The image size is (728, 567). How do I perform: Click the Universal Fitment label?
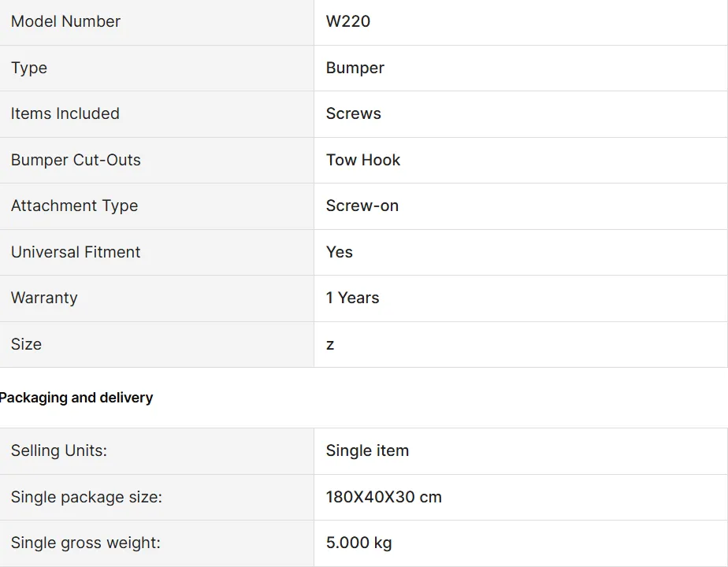tap(76, 252)
